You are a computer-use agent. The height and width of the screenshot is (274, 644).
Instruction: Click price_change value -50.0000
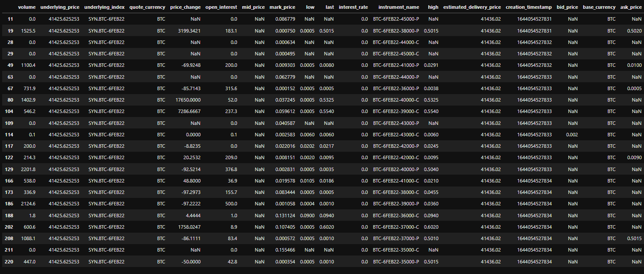[x=191, y=262]
